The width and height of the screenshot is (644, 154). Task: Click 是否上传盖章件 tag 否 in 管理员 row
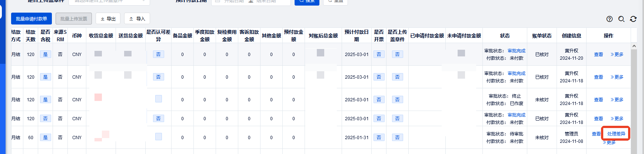[x=397, y=138]
